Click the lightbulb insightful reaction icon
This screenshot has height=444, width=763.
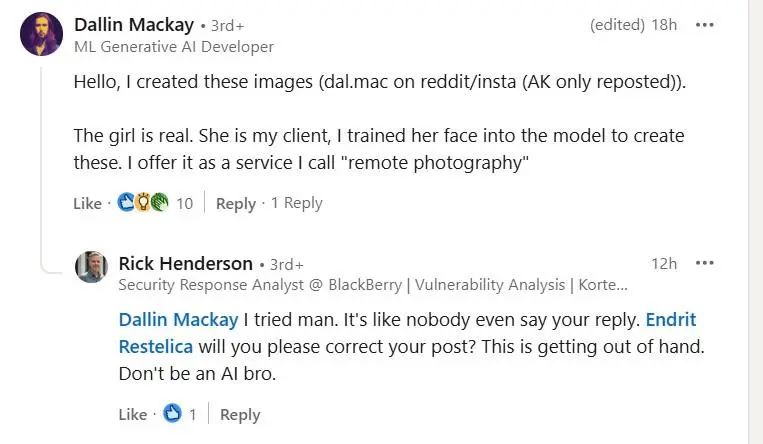click(x=143, y=202)
